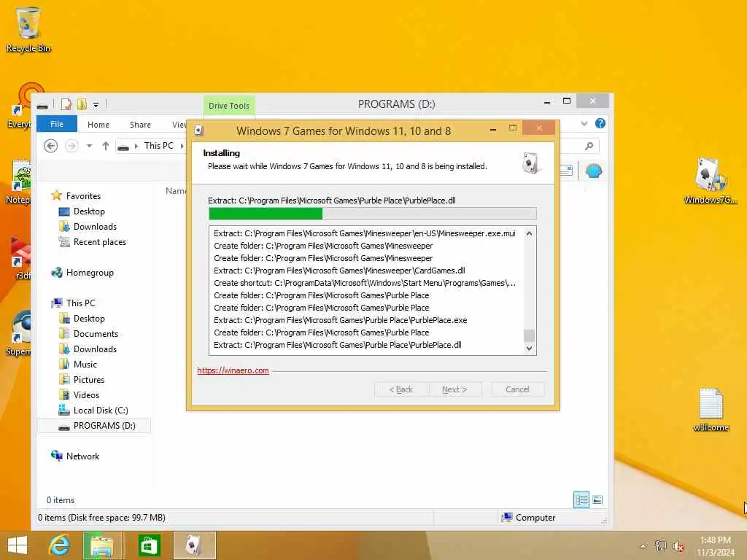
Task: Select Homegroup in navigation pane
Action: pyautogui.click(x=90, y=273)
